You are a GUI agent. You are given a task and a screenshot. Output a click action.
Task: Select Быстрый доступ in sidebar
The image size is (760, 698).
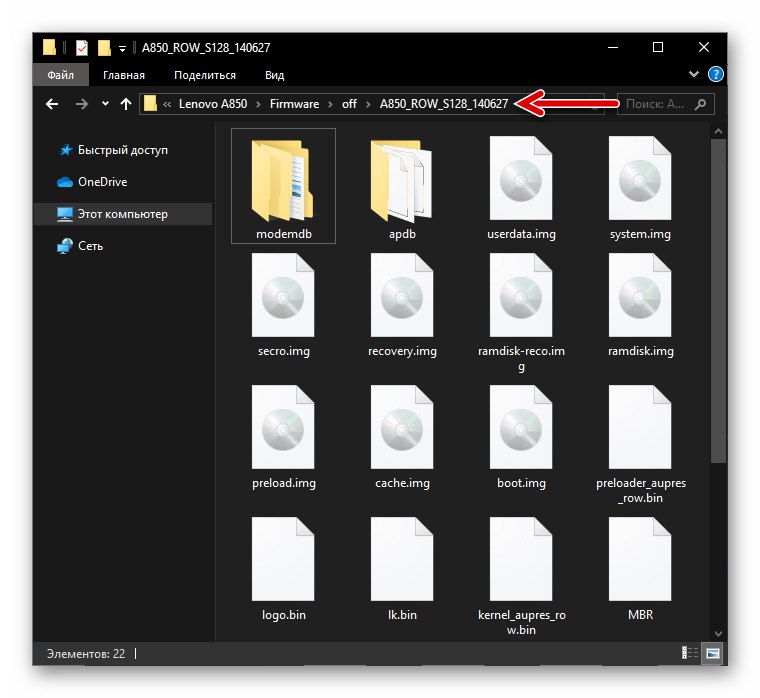[123, 150]
